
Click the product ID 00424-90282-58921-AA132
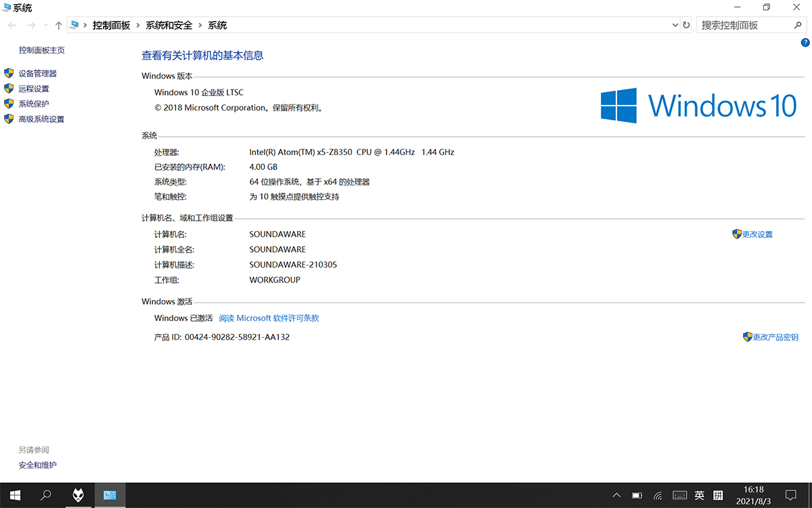coord(237,337)
